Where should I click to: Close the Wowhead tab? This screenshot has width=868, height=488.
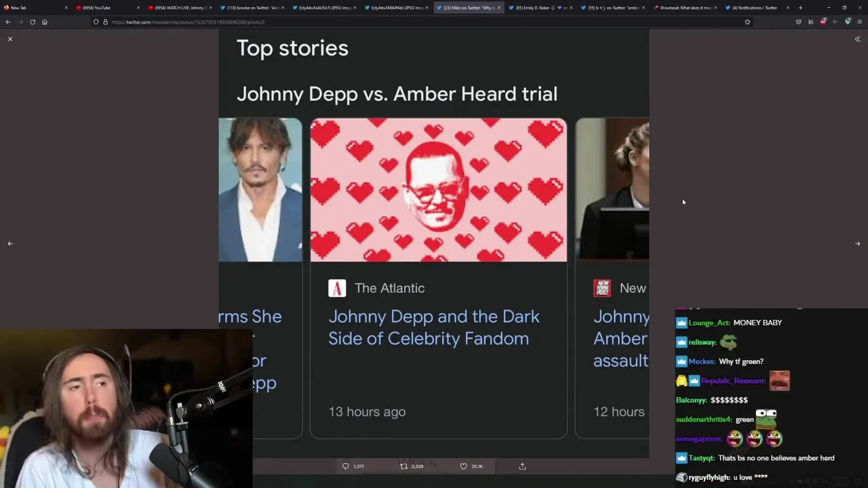tap(715, 7)
